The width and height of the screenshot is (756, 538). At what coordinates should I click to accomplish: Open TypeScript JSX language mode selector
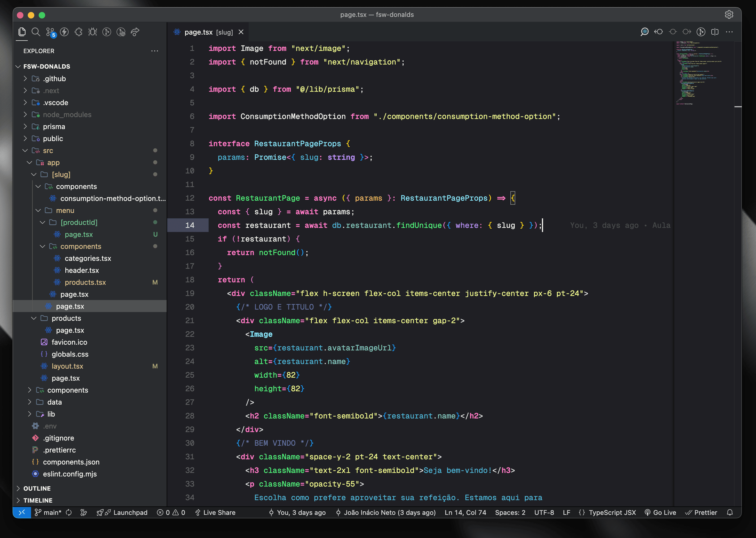coord(612,512)
